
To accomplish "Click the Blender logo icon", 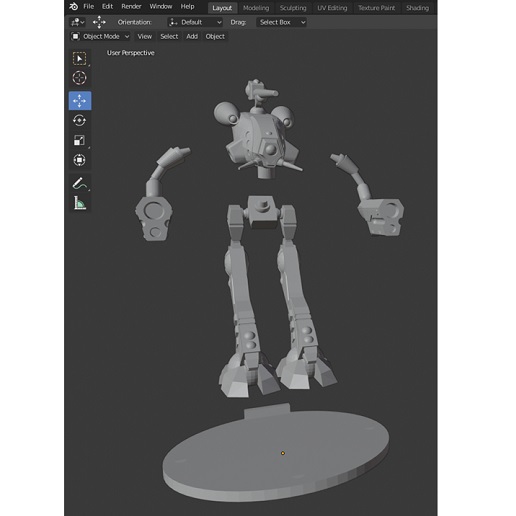I will [x=74, y=6].
